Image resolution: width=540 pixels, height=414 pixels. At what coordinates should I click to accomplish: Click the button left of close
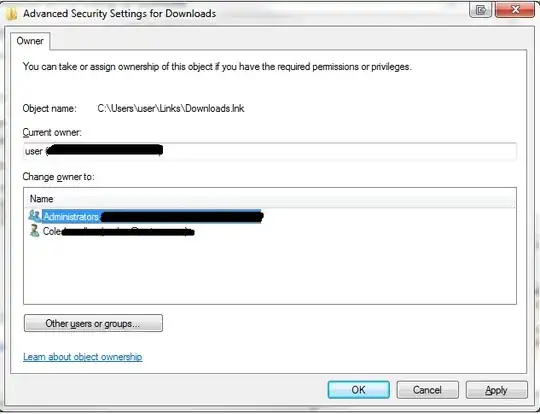[x=480, y=10]
